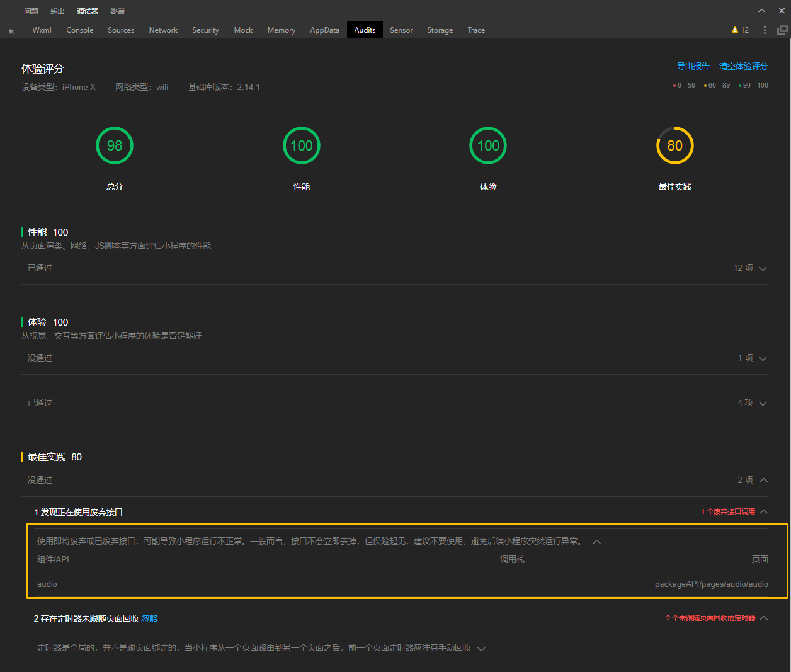Click the 60 - 89 score legend
Viewport: 791px width, 672px height.
(x=717, y=85)
